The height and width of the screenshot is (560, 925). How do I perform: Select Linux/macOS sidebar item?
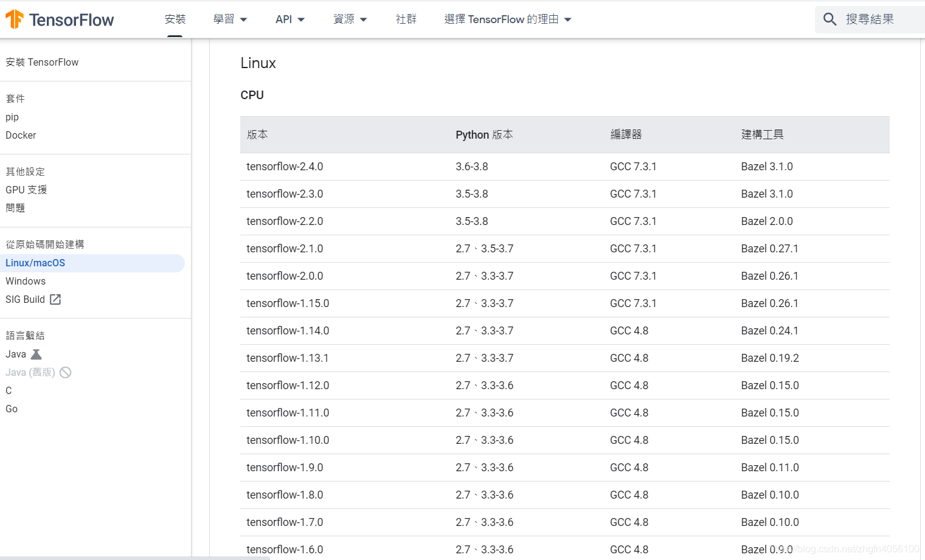[92, 263]
